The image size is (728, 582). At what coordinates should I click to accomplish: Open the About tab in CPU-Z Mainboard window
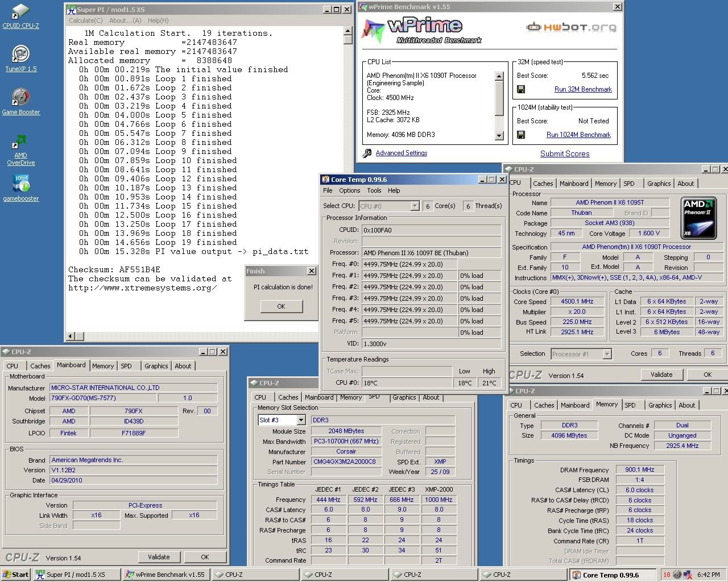coord(183,366)
